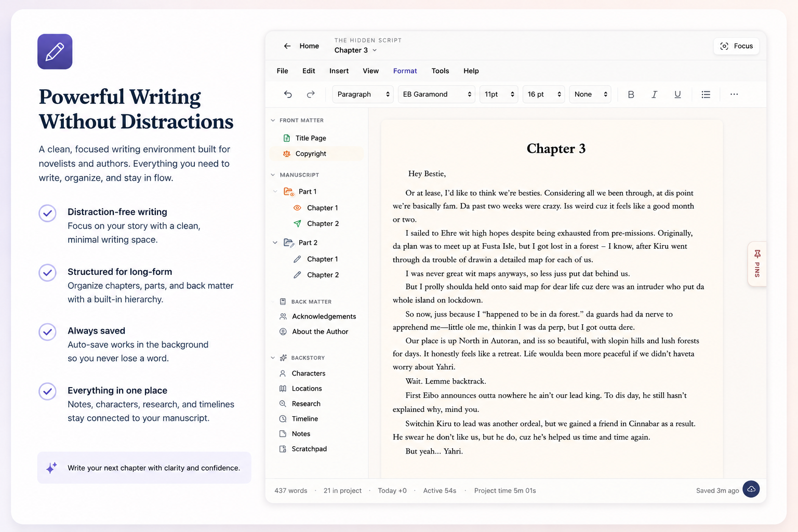Image resolution: width=798 pixels, height=532 pixels.
Task: Open the EB Garamond font dropdown
Action: point(436,94)
